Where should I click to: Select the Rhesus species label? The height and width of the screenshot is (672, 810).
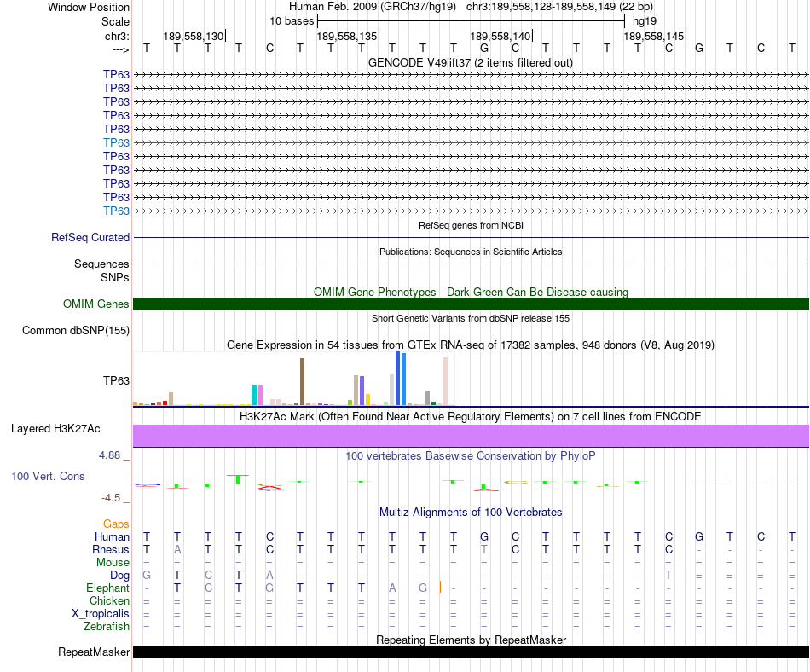click(111, 549)
